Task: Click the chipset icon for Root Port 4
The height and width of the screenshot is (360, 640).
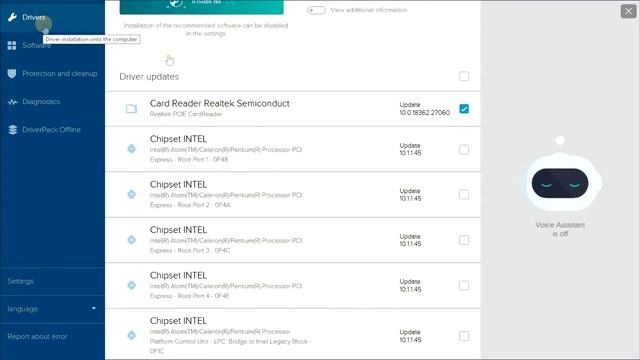Action: (131, 285)
